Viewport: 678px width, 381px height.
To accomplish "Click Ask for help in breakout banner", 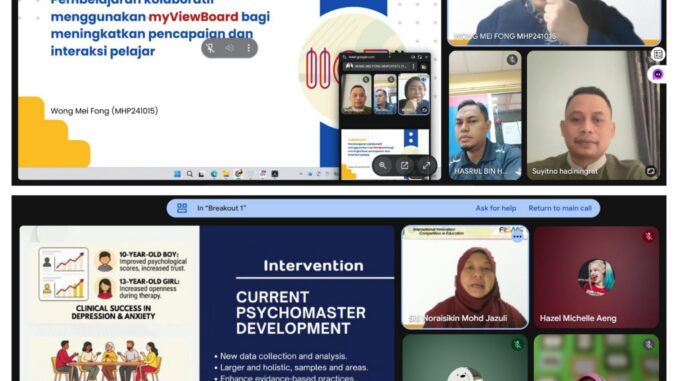I will pyautogui.click(x=496, y=208).
